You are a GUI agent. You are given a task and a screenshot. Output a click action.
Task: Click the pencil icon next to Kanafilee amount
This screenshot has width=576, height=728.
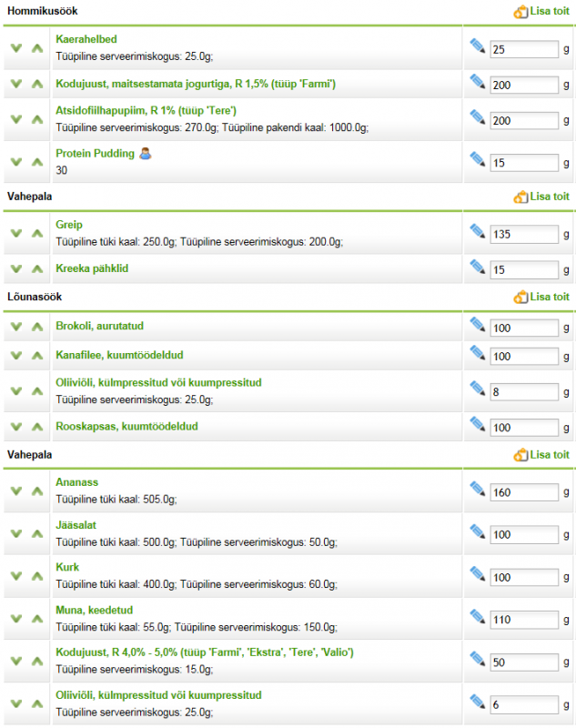(x=478, y=354)
